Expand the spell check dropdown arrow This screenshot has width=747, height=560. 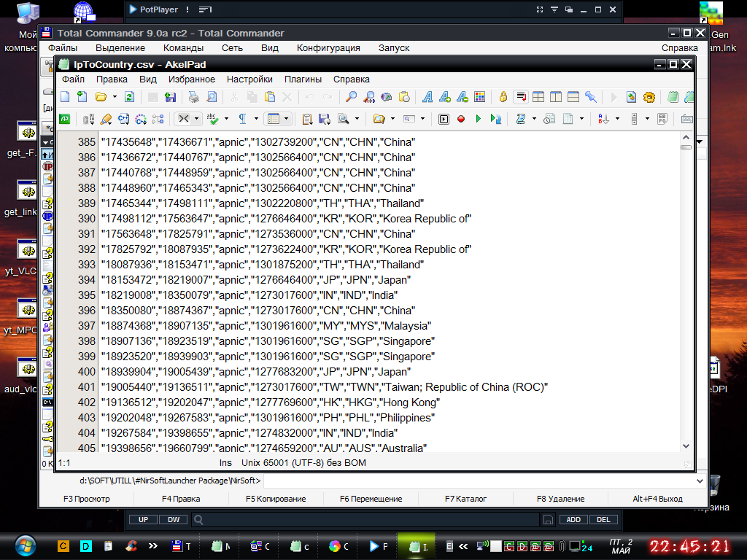(226, 119)
